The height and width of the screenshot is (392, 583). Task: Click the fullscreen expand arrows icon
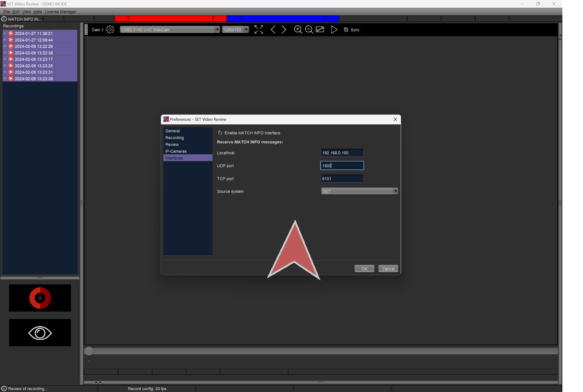pyautogui.click(x=259, y=29)
